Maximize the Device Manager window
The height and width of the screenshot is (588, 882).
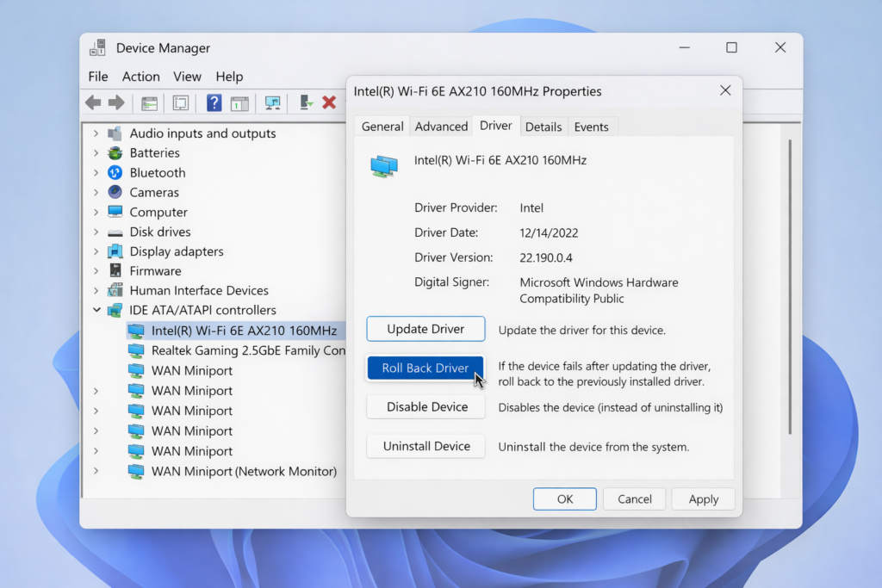pyautogui.click(x=731, y=48)
